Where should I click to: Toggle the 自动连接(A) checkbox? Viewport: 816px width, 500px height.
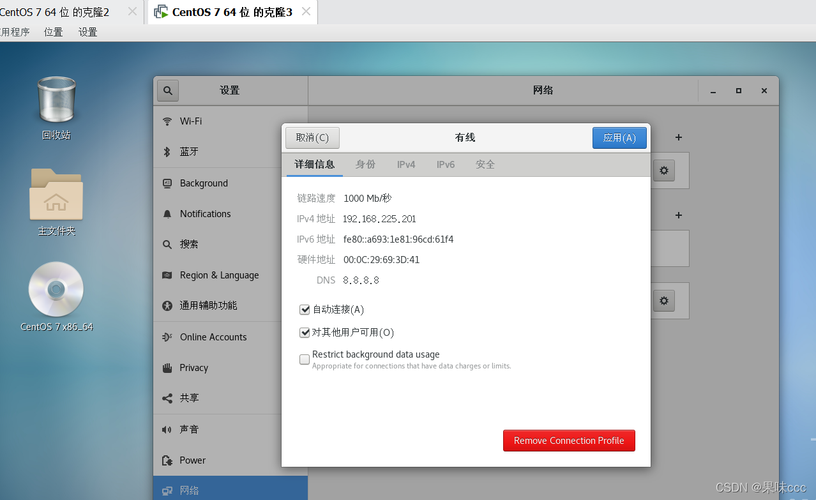pos(305,310)
